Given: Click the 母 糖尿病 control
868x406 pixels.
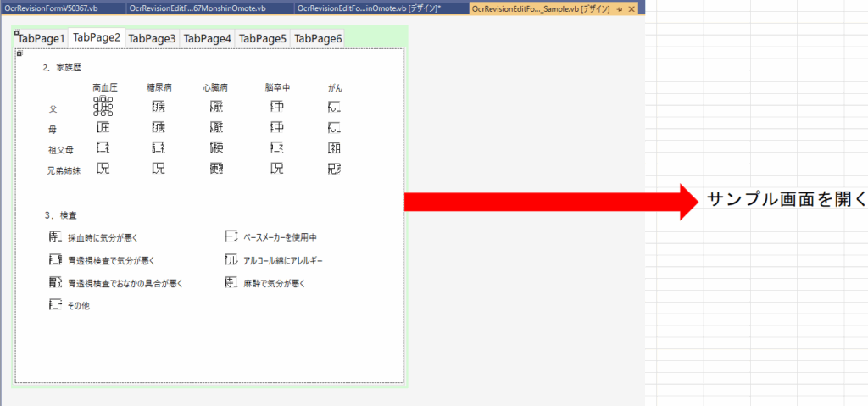Looking at the screenshot, I should [x=159, y=128].
